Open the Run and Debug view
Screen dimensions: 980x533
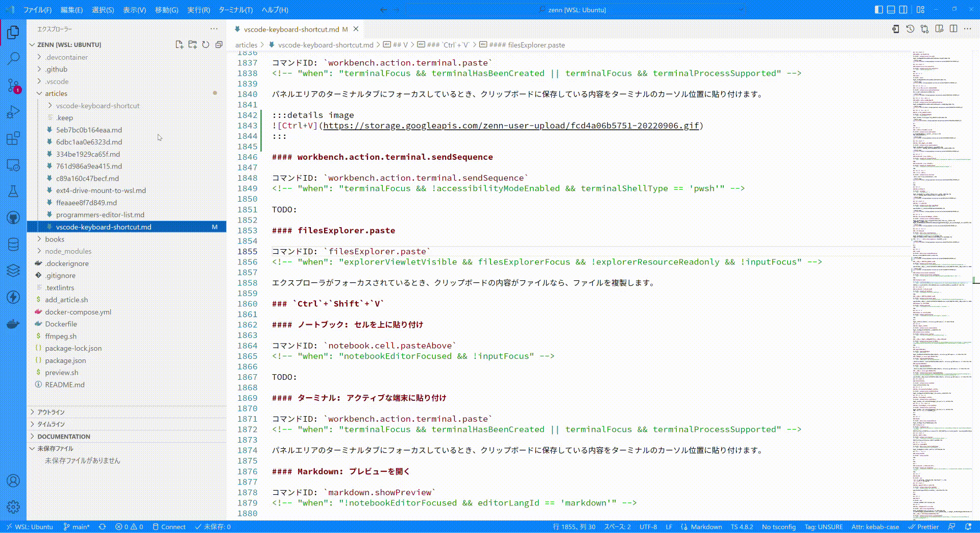[13, 112]
